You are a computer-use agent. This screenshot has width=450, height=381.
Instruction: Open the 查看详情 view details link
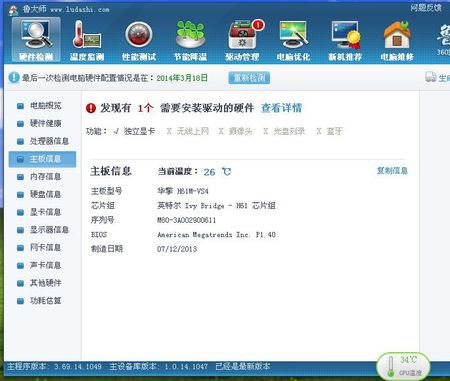(x=282, y=108)
